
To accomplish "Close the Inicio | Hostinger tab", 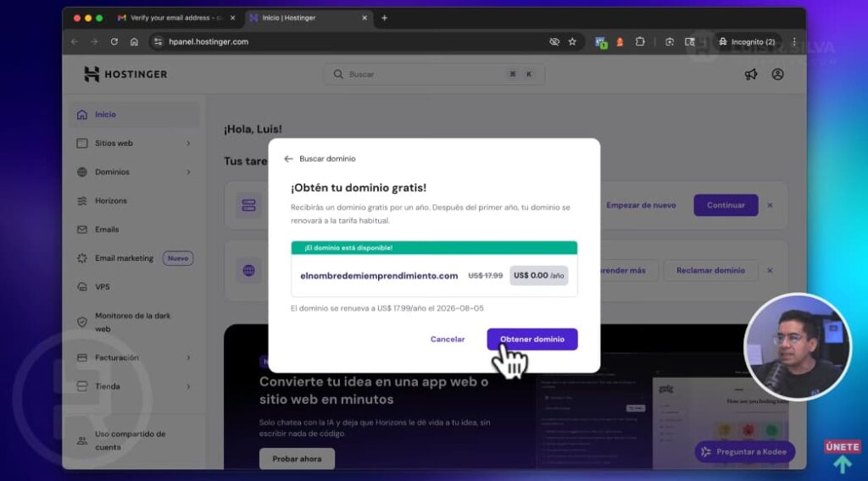I will tap(364, 18).
